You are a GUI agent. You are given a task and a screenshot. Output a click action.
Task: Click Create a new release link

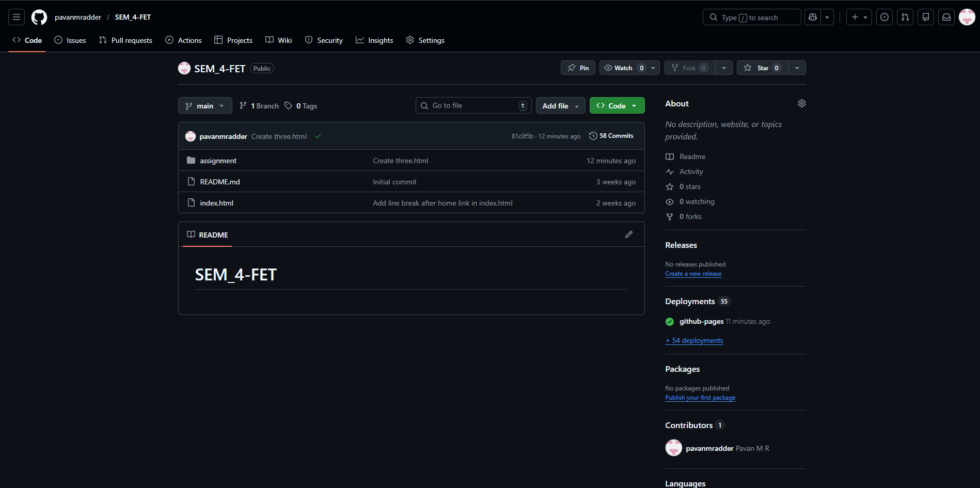coord(693,274)
